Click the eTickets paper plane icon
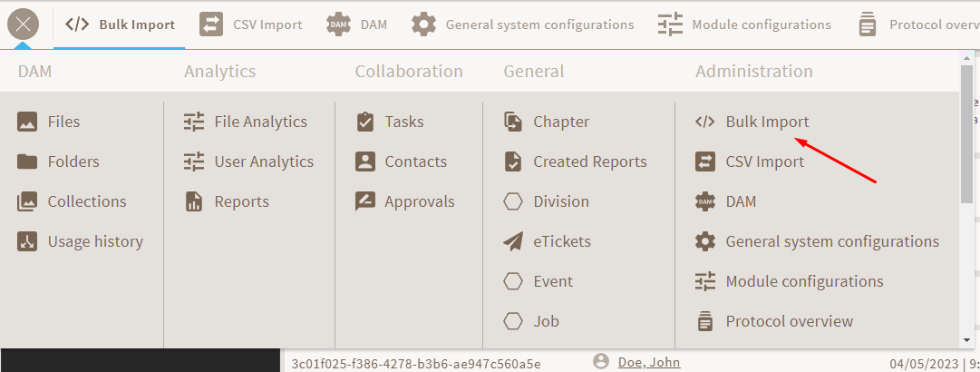 point(513,241)
